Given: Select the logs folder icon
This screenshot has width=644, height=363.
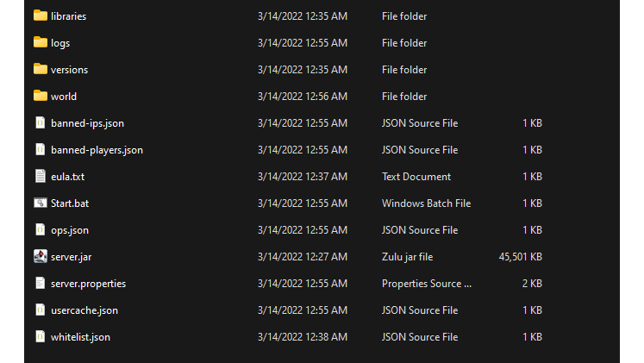Looking at the screenshot, I should tap(40, 42).
